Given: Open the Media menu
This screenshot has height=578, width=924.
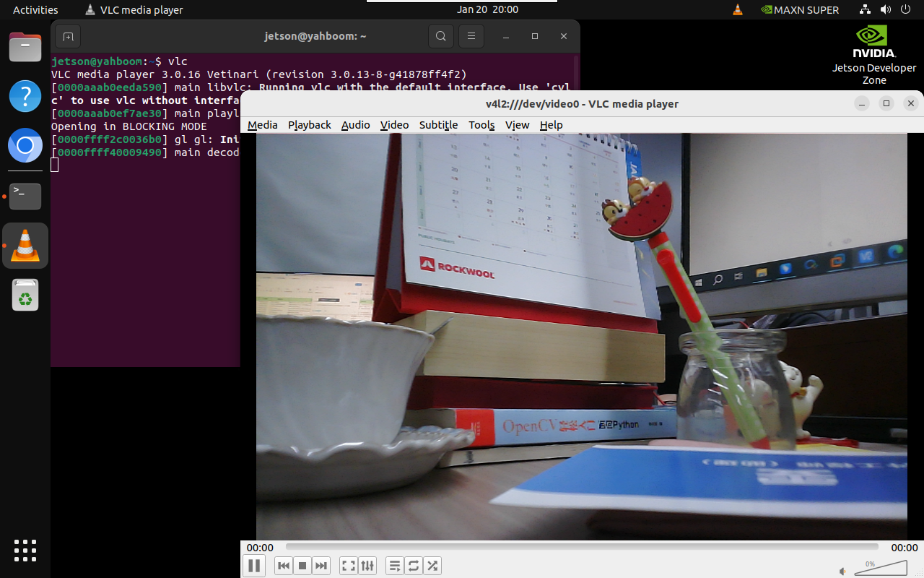Looking at the screenshot, I should pyautogui.click(x=263, y=125).
